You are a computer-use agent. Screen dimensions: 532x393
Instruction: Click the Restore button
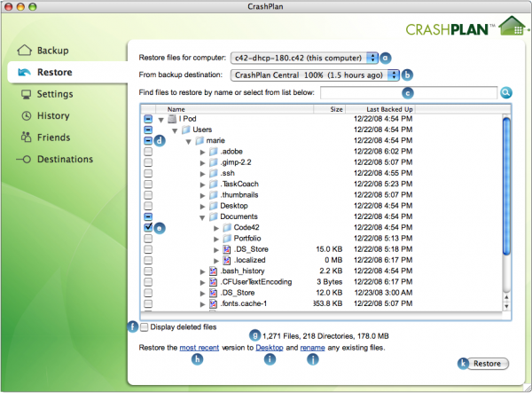click(x=487, y=364)
